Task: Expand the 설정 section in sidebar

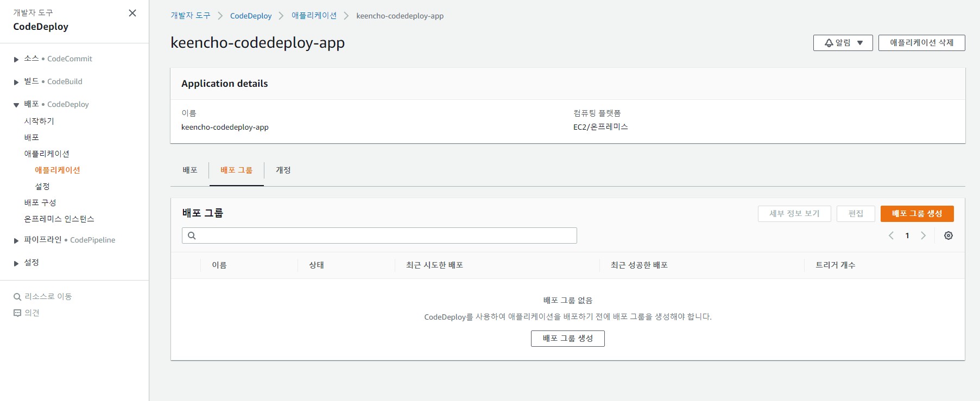Action: point(16,263)
